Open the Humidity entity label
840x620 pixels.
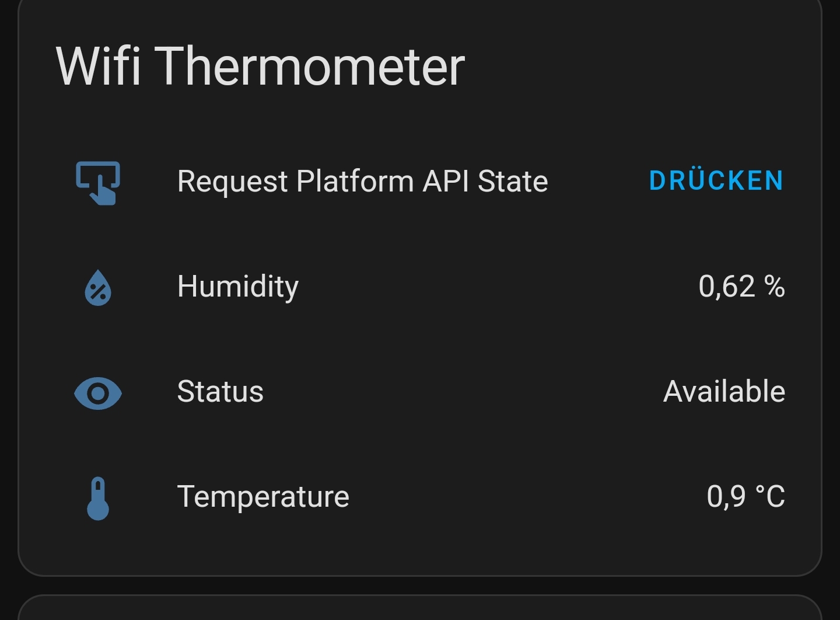238,287
